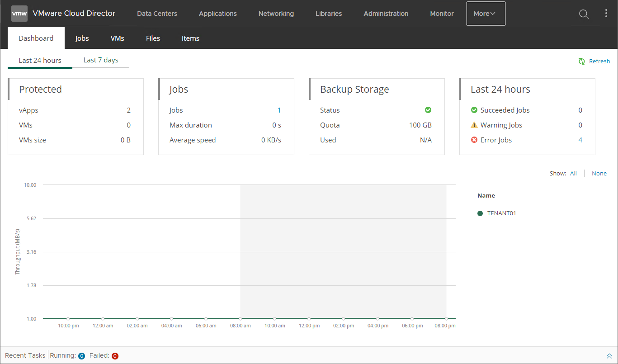Click the Jobs count link 1
The height and width of the screenshot is (364, 618).
(279, 110)
